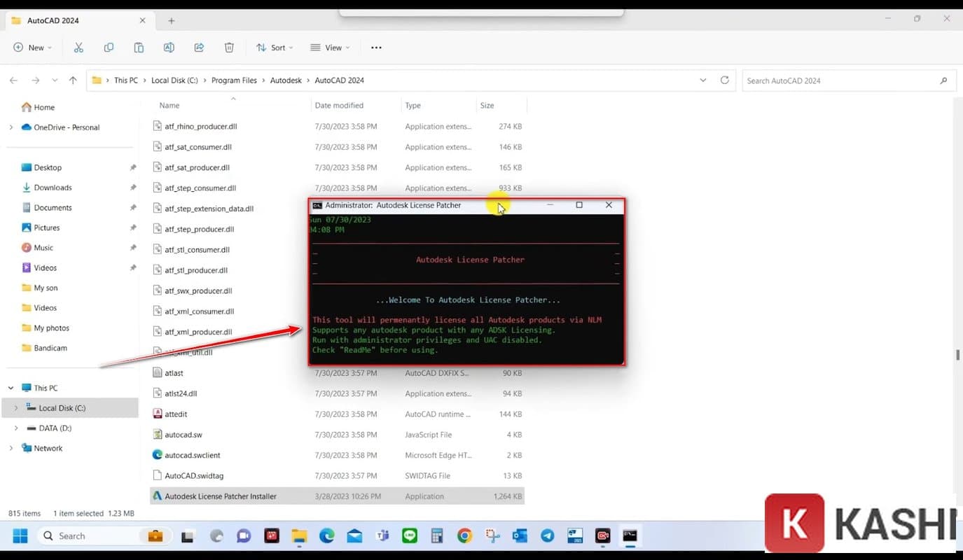This screenshot has height=560, width=963.
Task: Navigate up one folder level
Action: coord(73,80)
